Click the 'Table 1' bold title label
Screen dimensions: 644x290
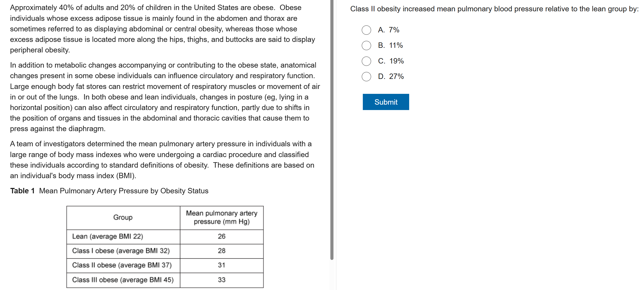pos(22,191)
